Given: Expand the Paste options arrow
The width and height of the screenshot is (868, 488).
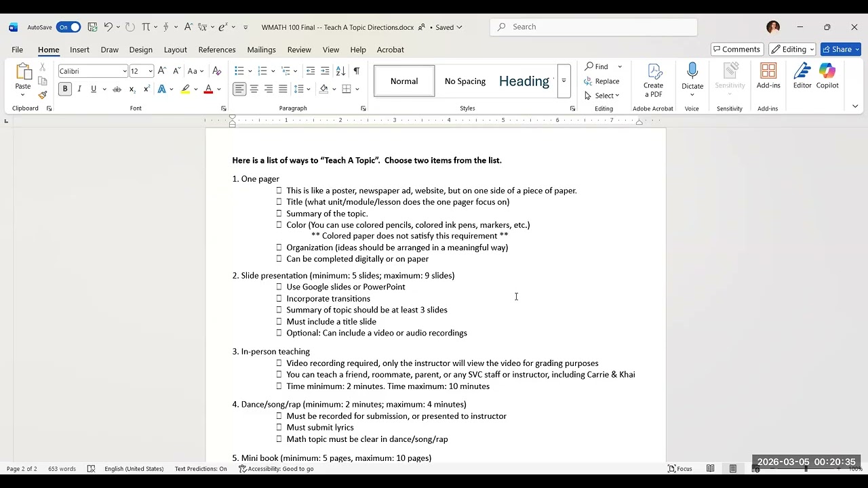Looking at the screenshot, I should click(23, 95).
